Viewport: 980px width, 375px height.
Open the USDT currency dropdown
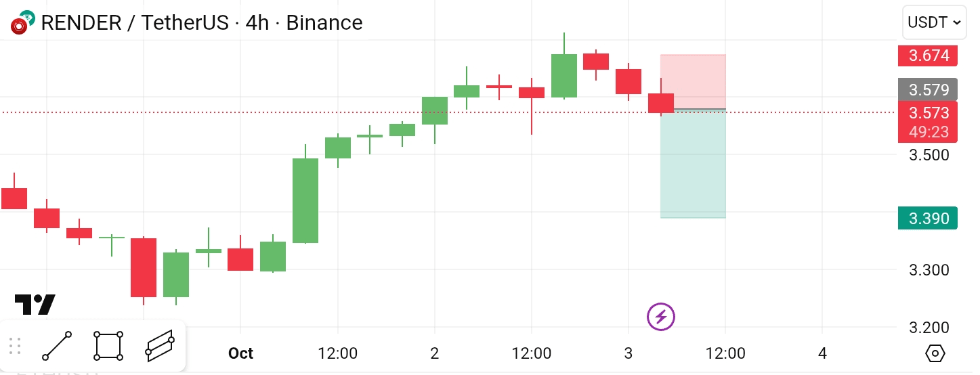(934, 22)
